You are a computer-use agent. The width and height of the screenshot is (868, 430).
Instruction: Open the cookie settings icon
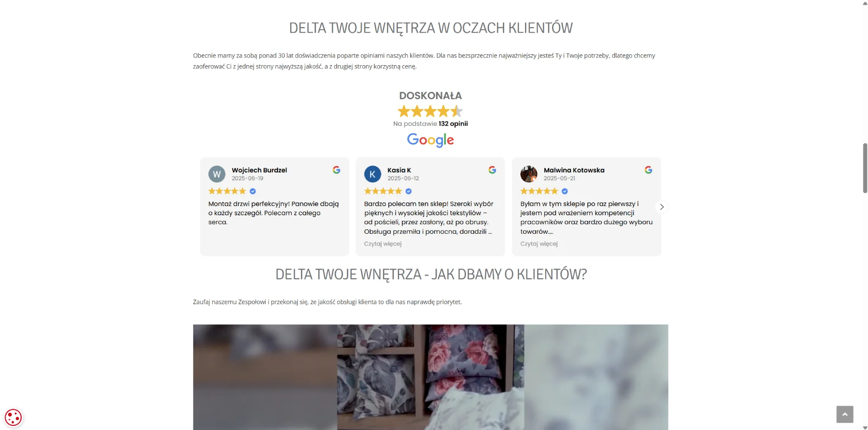[13, 417]
